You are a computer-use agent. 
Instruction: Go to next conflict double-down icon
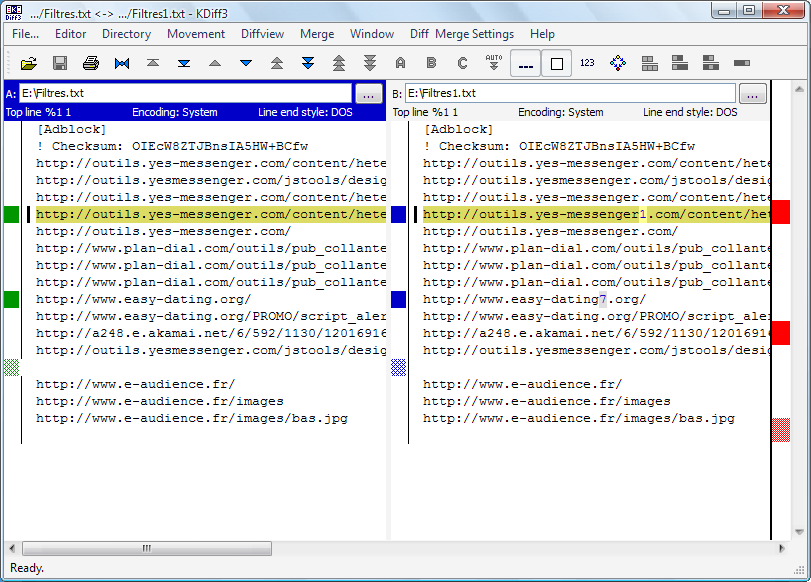tap(308, 63)
